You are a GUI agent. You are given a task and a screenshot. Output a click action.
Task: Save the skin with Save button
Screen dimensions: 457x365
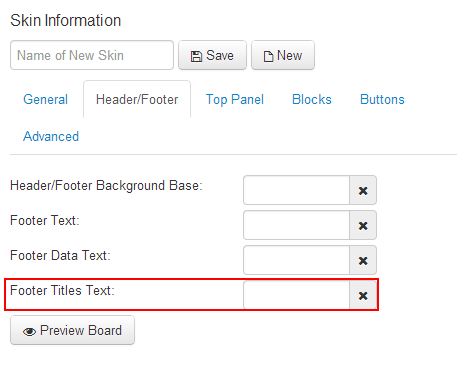click(212, 55)
